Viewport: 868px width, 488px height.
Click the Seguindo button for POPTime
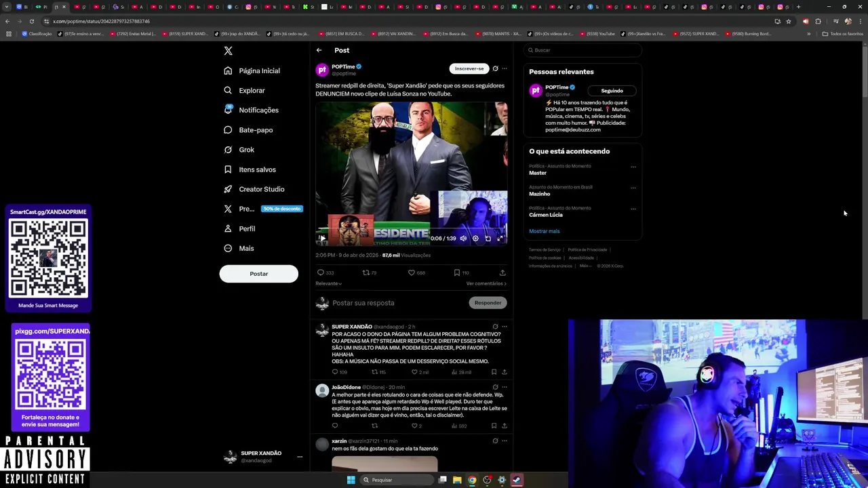[612, 91]
